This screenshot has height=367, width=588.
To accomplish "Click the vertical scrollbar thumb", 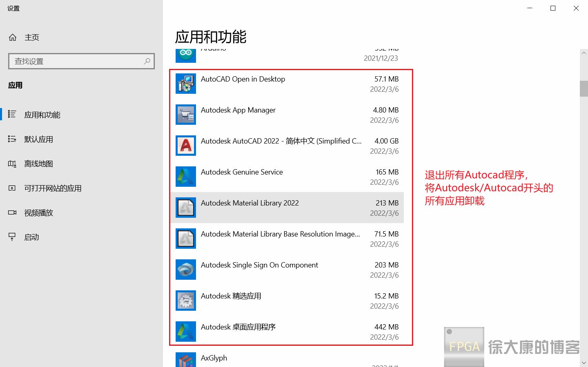I will tap(584, 88).
